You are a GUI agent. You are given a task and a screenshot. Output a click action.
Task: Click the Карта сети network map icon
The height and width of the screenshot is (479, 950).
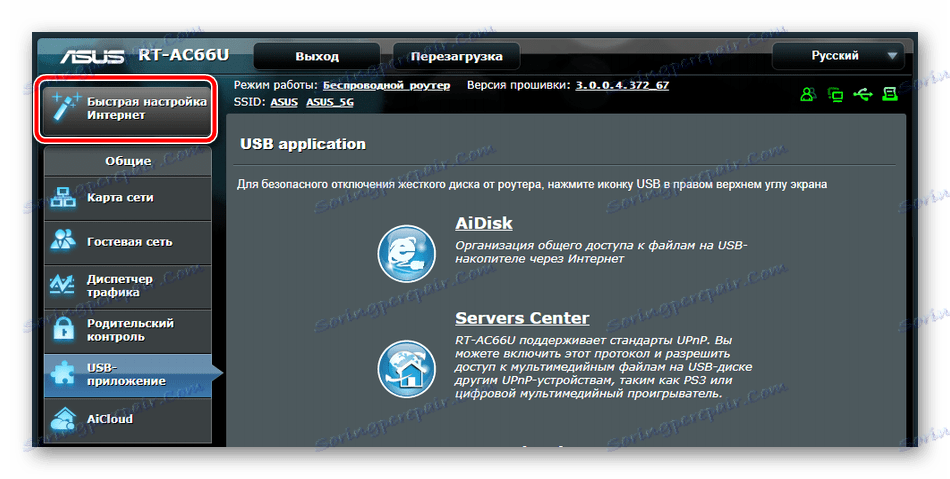[63, 198]
